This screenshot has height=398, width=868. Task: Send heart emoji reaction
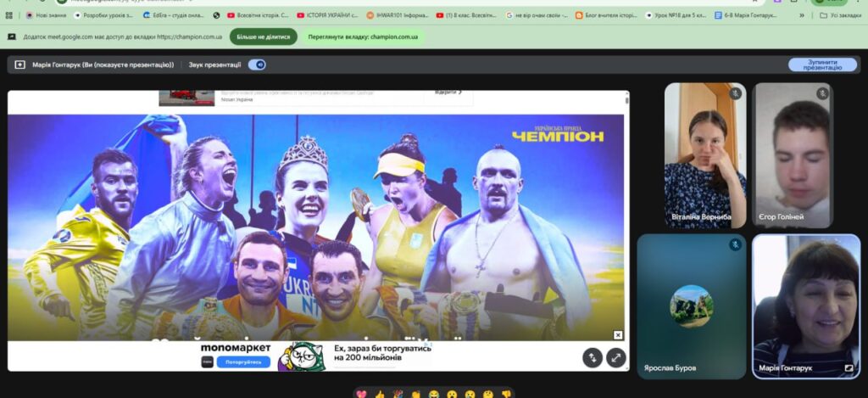point(361,395)
